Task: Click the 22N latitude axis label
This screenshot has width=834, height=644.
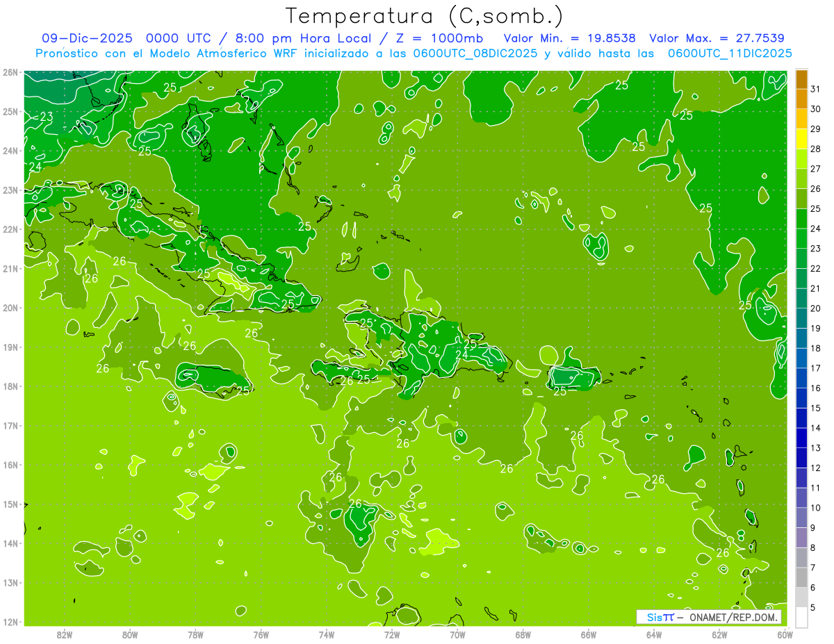Action: pyautogui.click(x=10, y=229)
